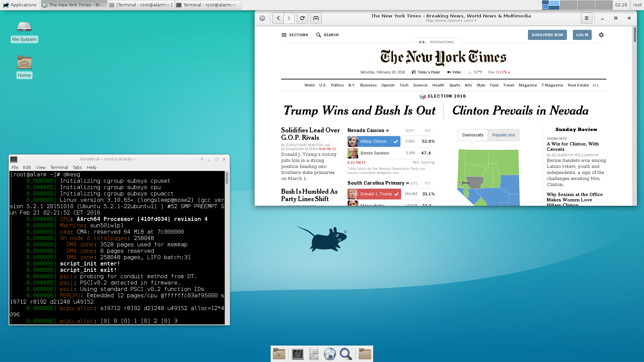Switch to the New York Times taskbar window
Viewport: 644px width, 362px height.
tap(74, 5)
